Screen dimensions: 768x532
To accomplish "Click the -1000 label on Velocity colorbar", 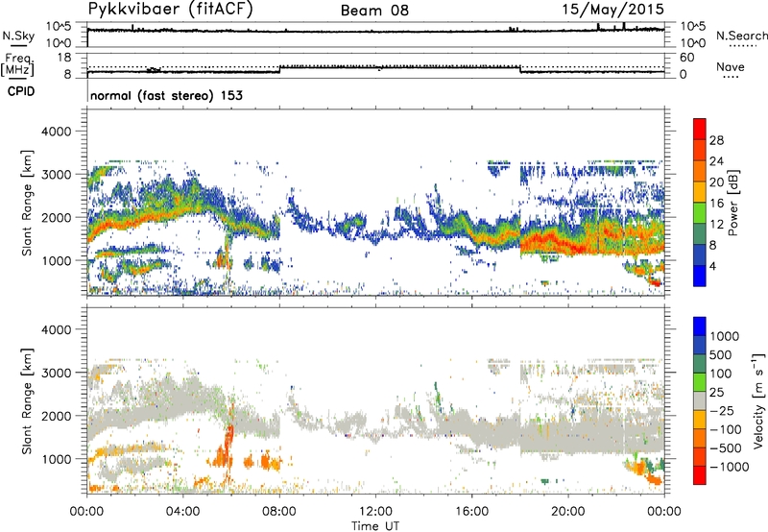I will coord(730,467).
